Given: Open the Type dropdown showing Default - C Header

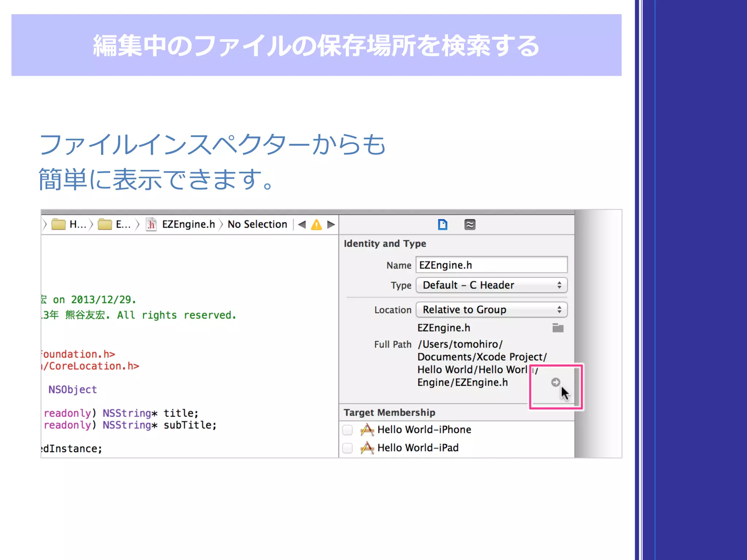Looking at the screenshot, I should 491,285.
